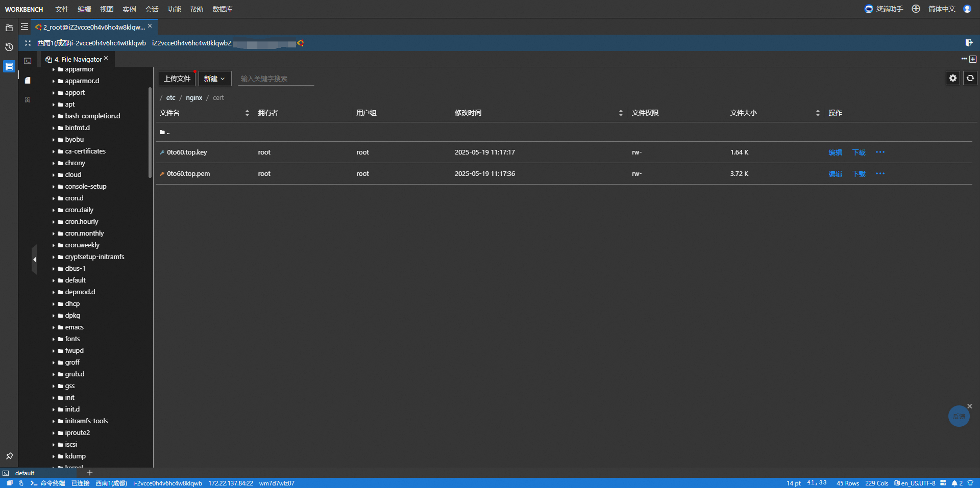The image size is (980, 488).
Task: Expand the apt folder arrow
Action: click(53, 105)
